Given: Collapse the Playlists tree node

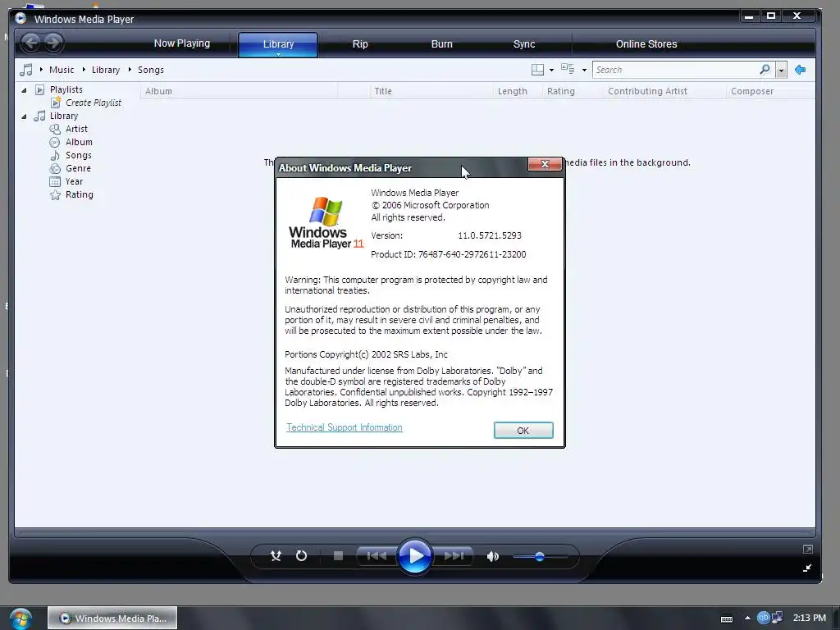Looking at the screenshot, I should pyautogui.click(x=24, y=90).
